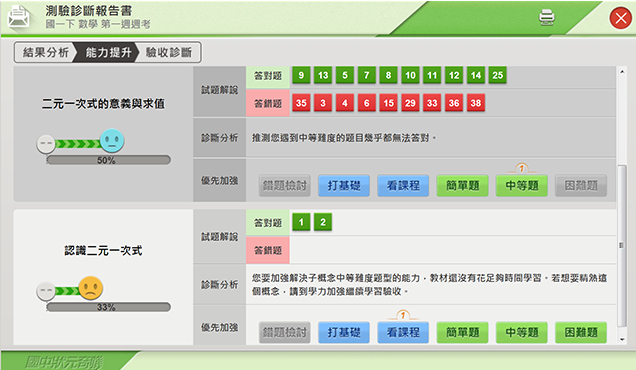636x370 pixels.
Task: View wrong question number 38
Action: point(476,103)
